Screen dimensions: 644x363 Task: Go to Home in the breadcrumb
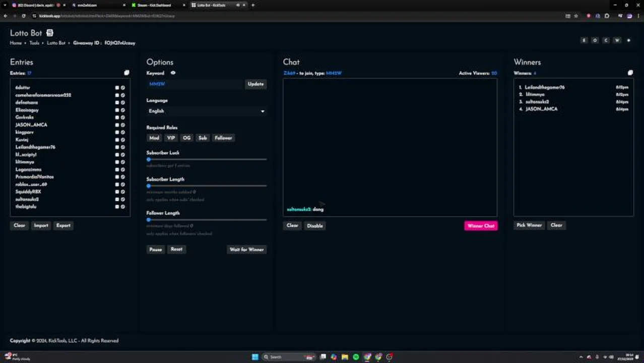[16, 43]
